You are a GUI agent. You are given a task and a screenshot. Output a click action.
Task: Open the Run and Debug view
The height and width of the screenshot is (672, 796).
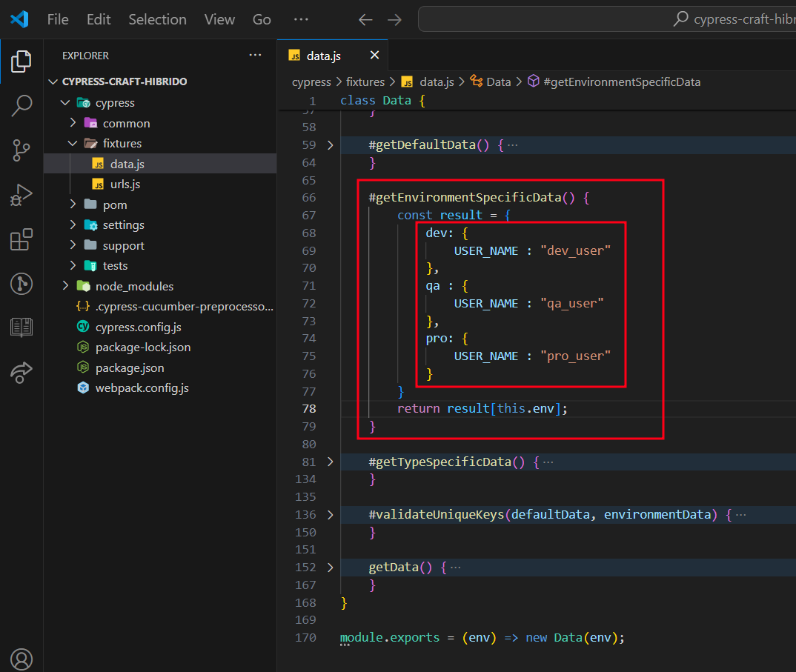[21, 195]
